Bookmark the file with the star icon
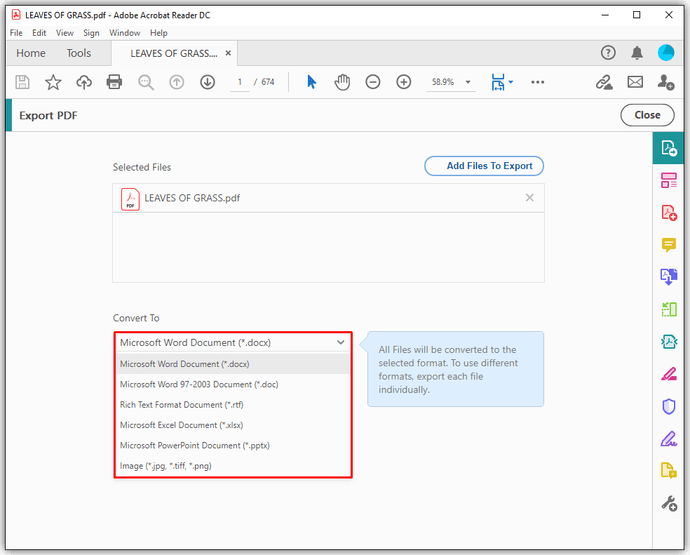Screen dimensions: 690x555 (x=53, y=82)
